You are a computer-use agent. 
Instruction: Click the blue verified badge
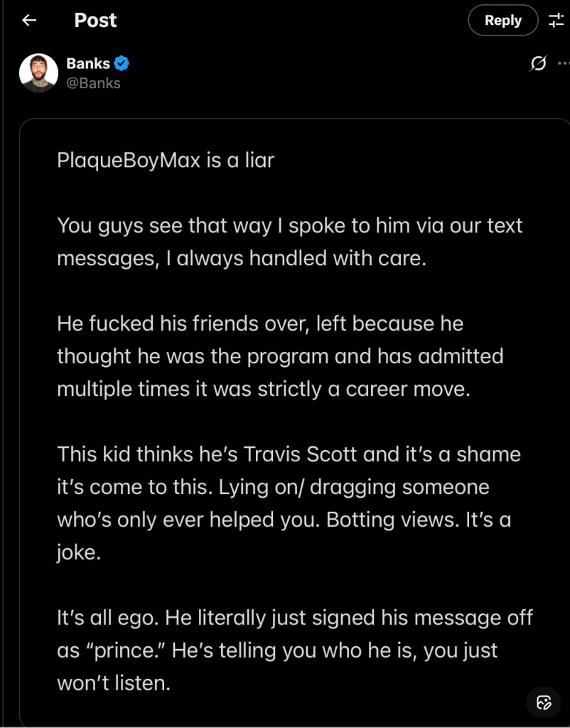pos(122,64)
